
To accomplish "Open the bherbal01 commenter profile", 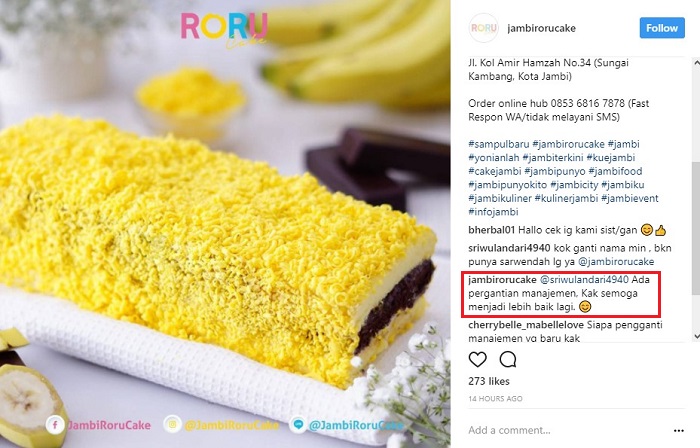I will click(492, 230).
